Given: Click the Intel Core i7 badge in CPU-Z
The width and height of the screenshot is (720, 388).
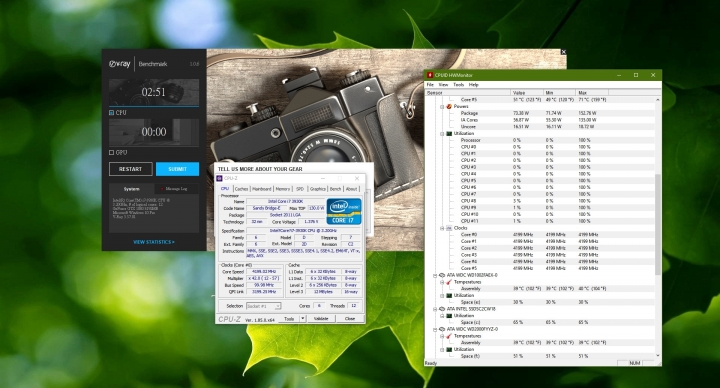Looking at the screenshot, I should [x=344, y=211].
